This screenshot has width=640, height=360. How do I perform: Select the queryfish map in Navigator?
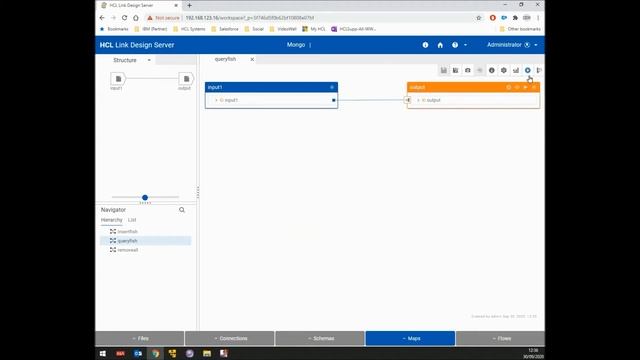click(x=145, y=241)
